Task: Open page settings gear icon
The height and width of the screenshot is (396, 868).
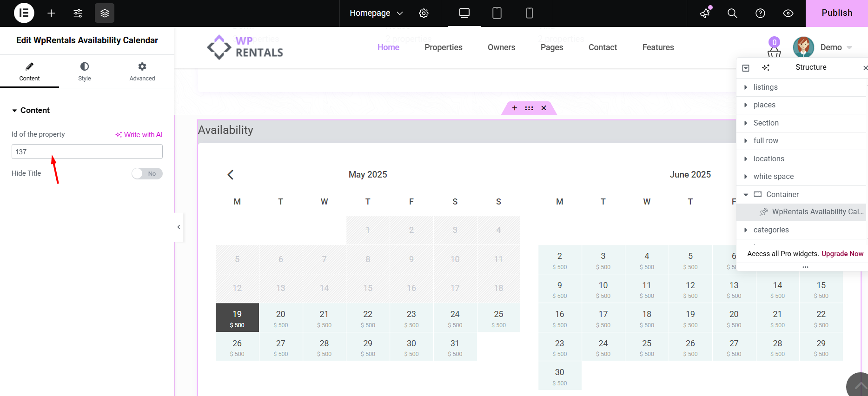Action: (x=424, y=13)
